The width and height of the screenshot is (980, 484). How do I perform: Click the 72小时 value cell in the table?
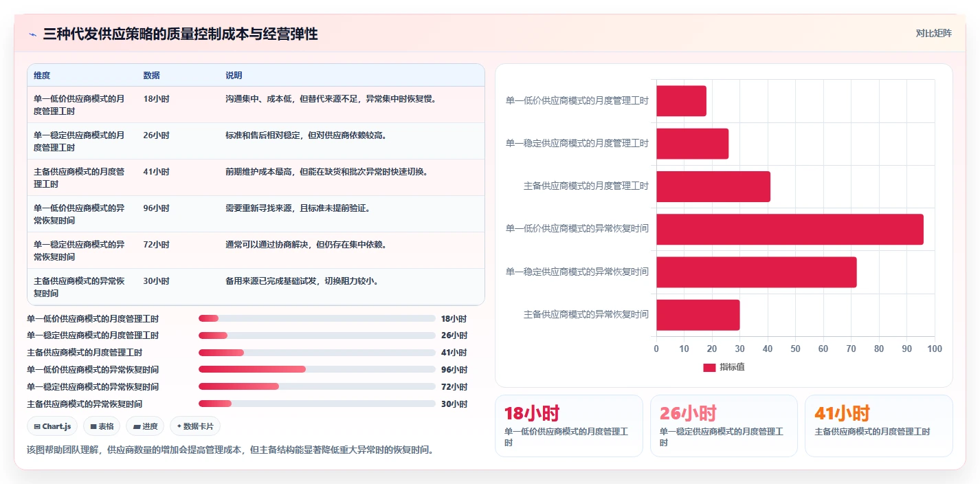pos(156,245)
